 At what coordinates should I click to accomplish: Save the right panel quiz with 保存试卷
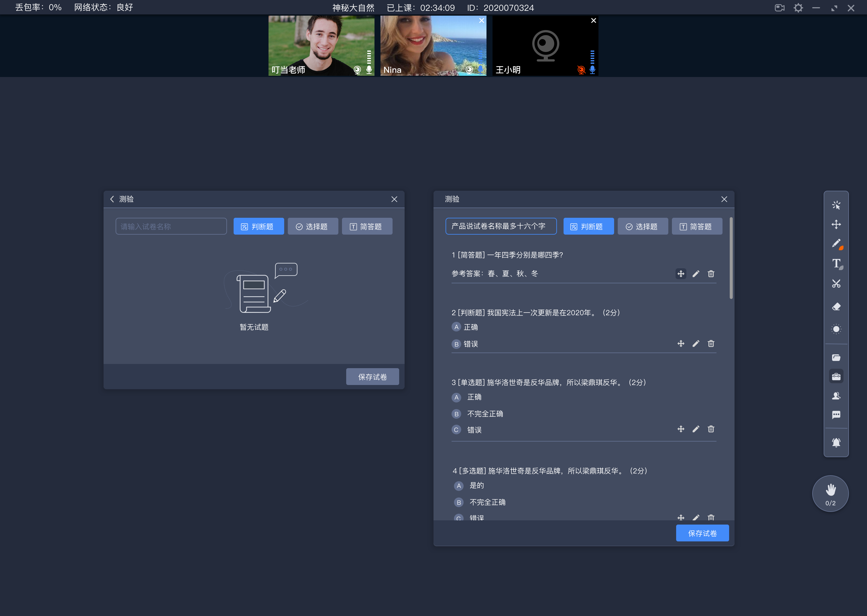click(702, 533)
